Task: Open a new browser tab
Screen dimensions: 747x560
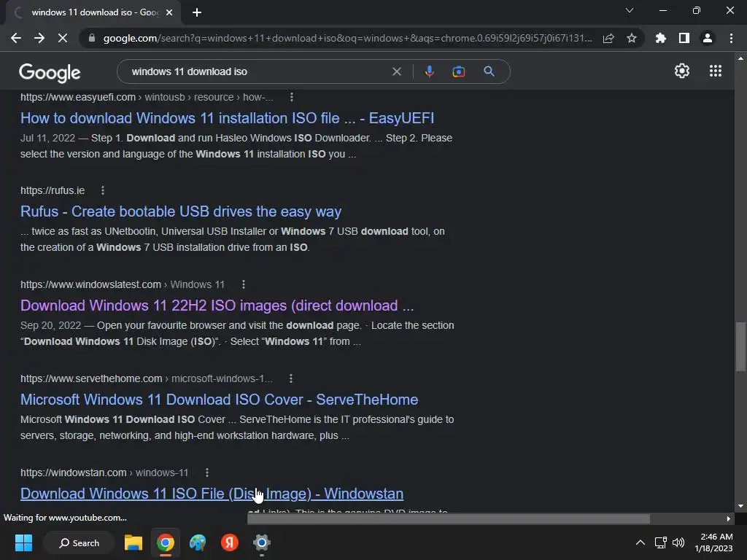Action: tap(197, 12)
